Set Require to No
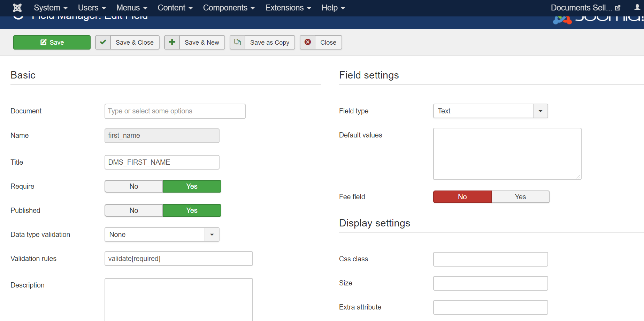 pos(134,186)
